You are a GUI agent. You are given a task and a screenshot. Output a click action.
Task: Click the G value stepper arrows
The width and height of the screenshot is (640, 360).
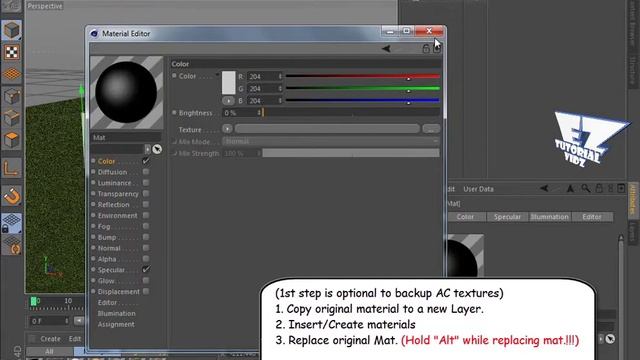click(x=280, y=89)
